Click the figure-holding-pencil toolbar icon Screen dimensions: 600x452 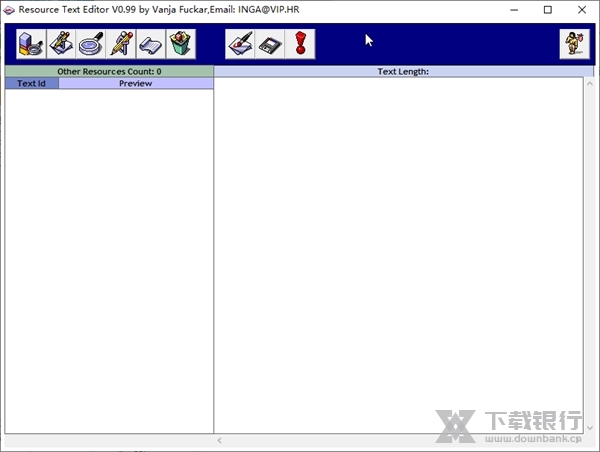click(x=121, y=44)
